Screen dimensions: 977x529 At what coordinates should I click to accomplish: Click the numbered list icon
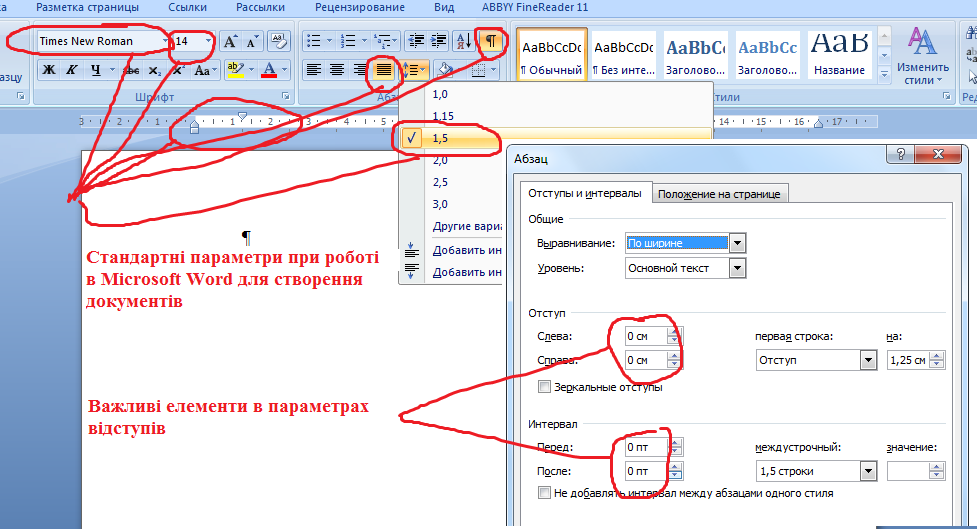coord(349,42)
